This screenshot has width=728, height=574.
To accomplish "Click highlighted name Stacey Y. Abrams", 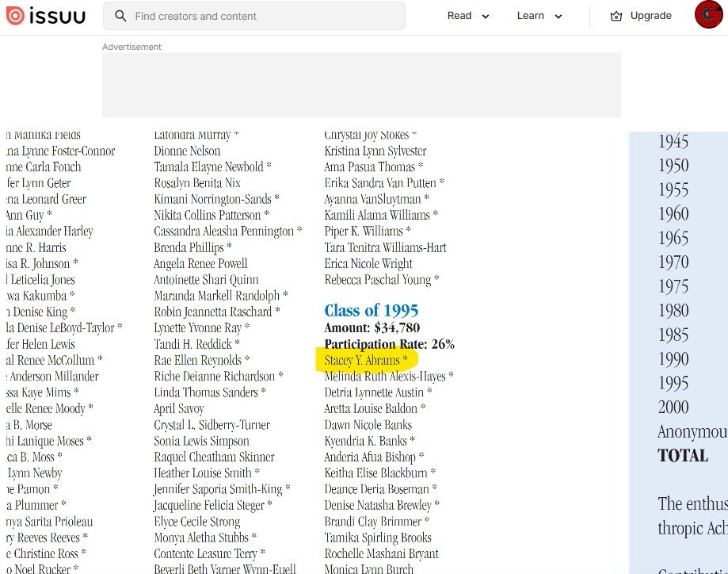I will click(x=365, y=361).
